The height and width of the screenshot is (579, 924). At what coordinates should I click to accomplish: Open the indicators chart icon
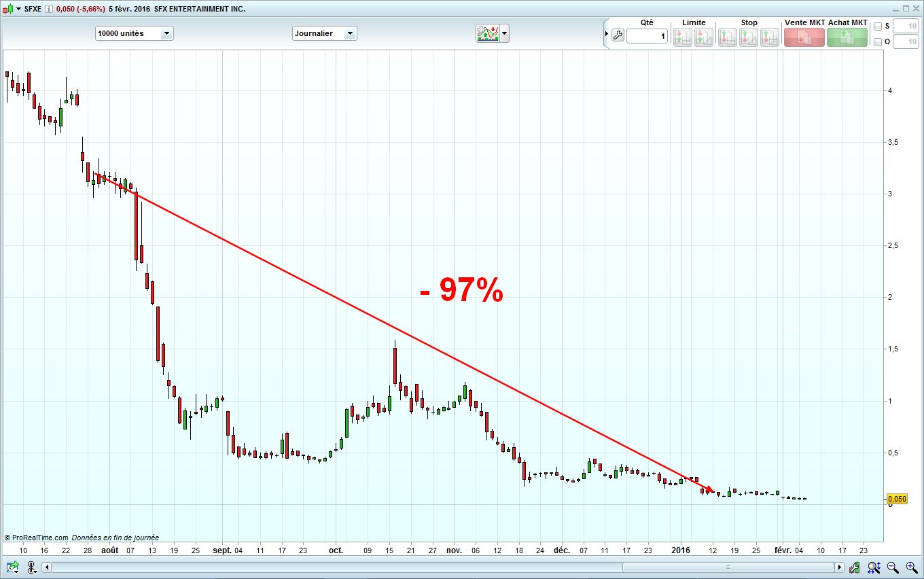point(488,33)
